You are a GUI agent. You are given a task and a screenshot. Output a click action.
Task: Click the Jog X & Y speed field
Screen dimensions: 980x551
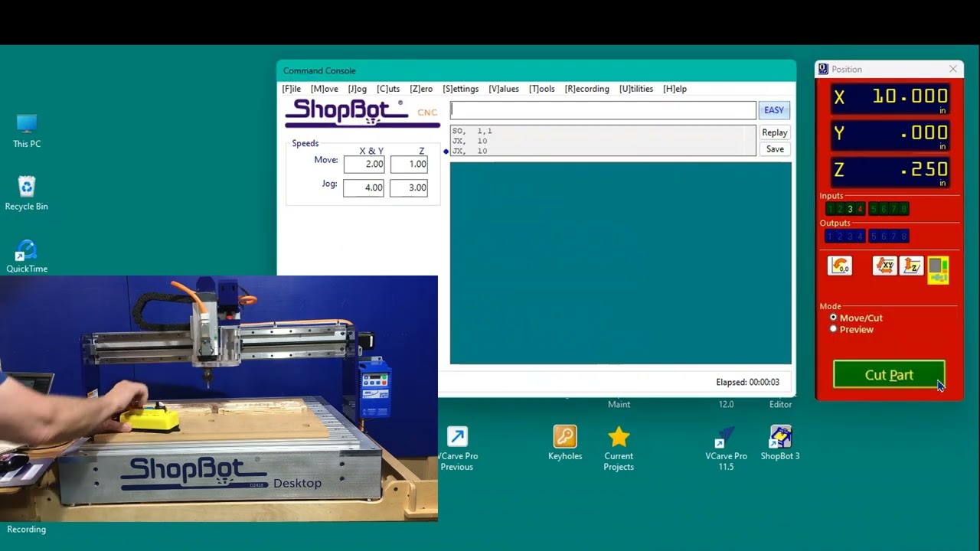click(364, 187)
